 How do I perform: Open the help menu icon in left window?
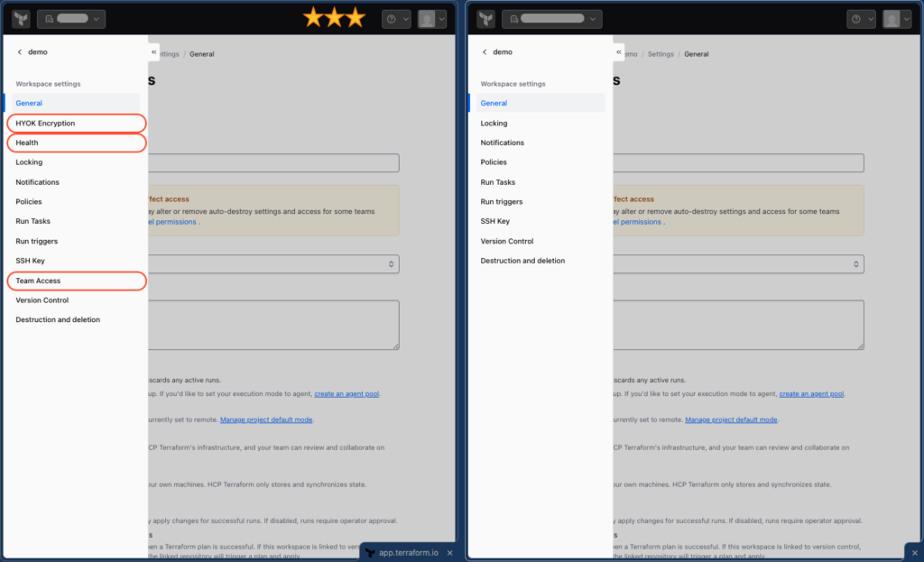(396, 19)
